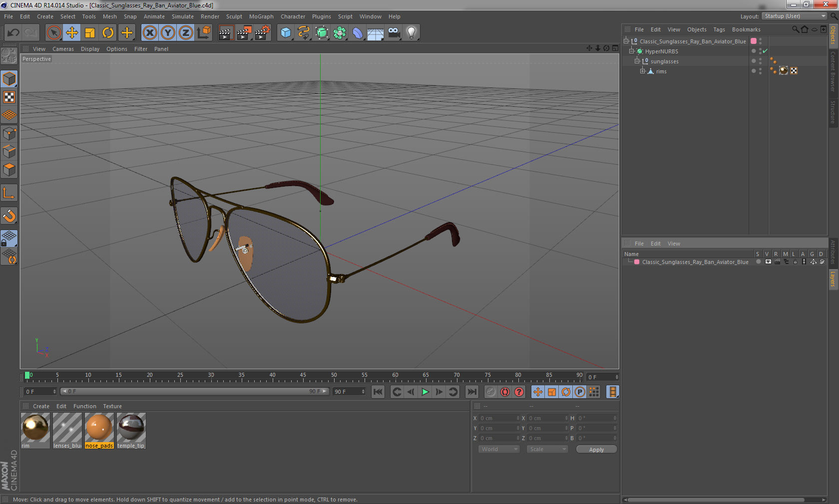Switch to Texture mode checkerboard icon
Screen dimensions: 839x504
pos(9,97)
